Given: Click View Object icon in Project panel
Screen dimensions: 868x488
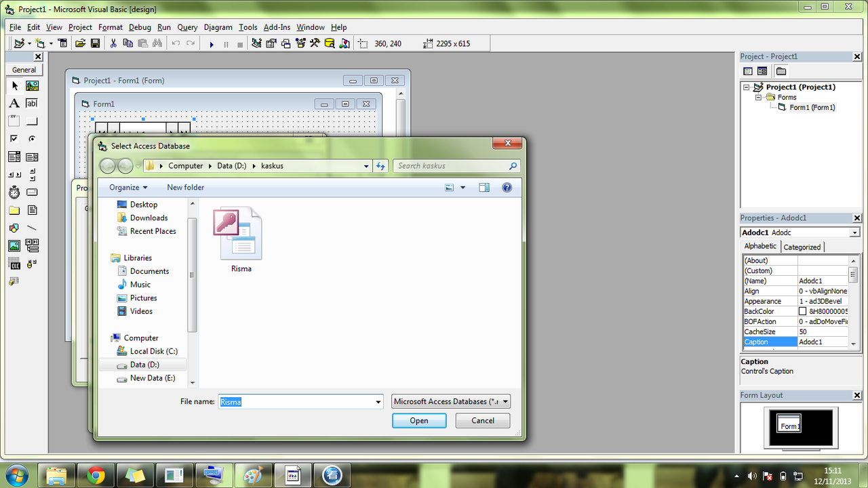Looking at the screenshot, I should coord(762,71).
